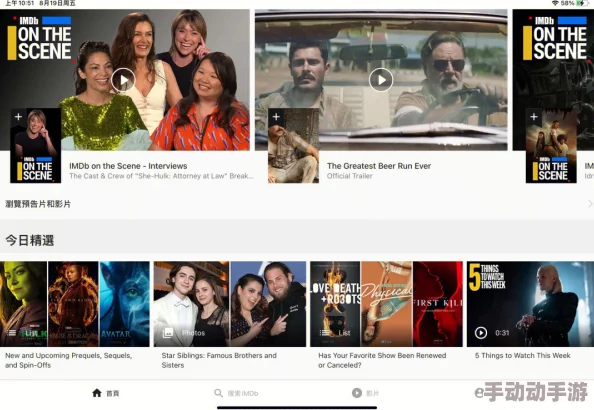
Task: Open Prequels, Sequels and Spin-Offs list card
Action: [75, 304]
